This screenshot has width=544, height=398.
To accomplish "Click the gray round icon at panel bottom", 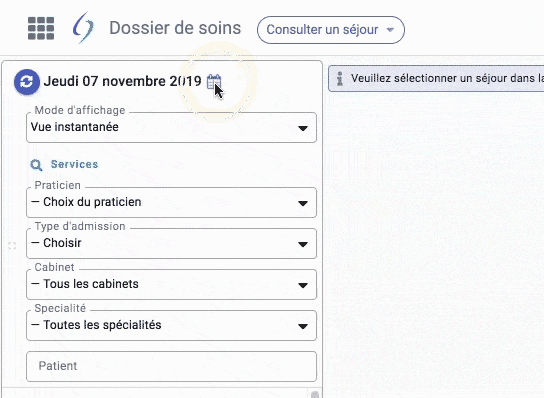I will pos(315,395).
